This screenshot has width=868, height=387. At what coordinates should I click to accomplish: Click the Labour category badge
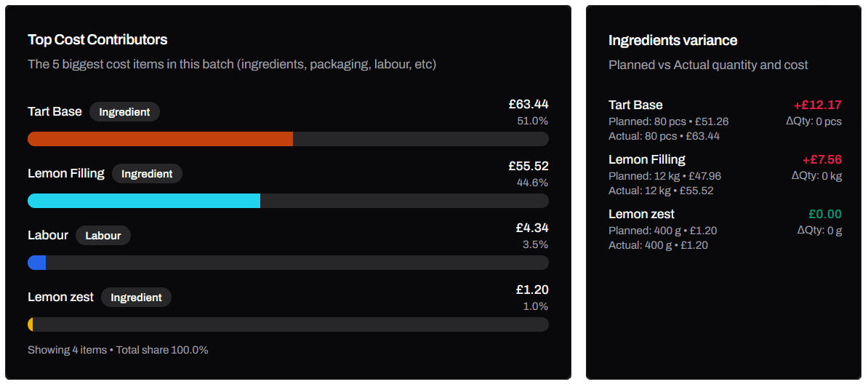click(x=103, y=235)
